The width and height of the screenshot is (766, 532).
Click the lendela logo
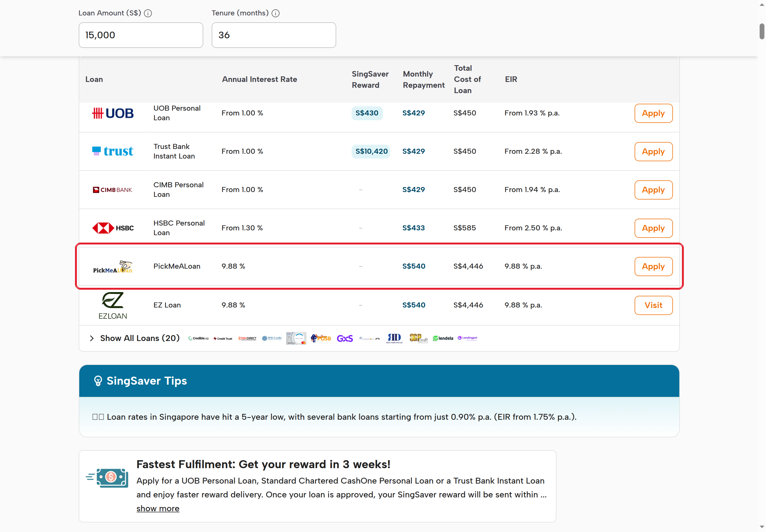(443, 338)
